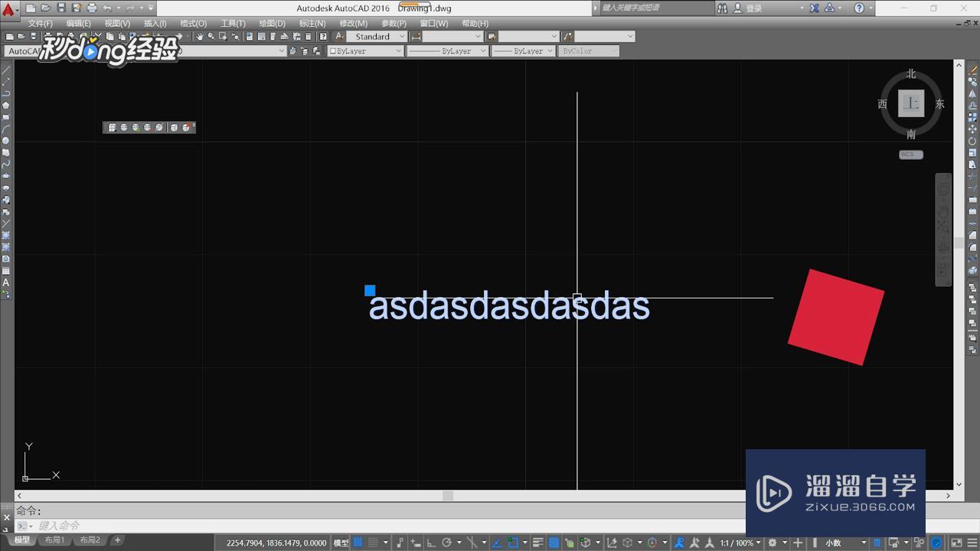Toggle lineweight display in status bar
980x551 pixels.
[x=537, y=543]
